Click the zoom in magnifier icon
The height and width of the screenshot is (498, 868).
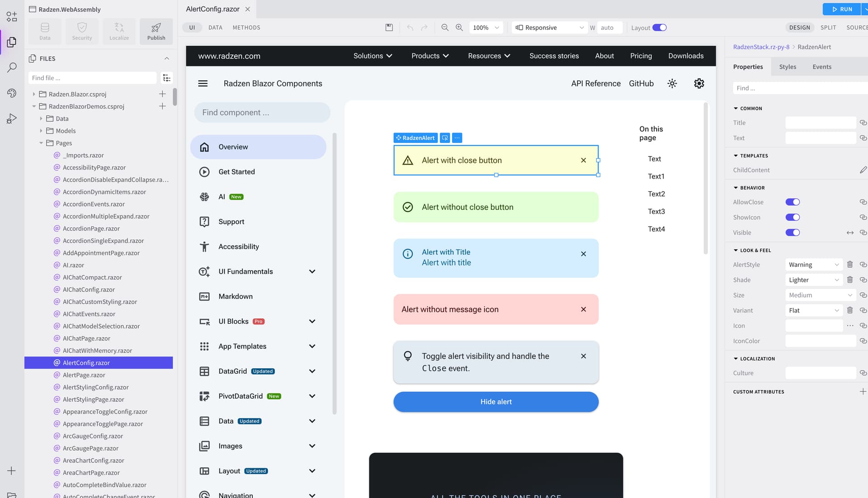(459, 28)
